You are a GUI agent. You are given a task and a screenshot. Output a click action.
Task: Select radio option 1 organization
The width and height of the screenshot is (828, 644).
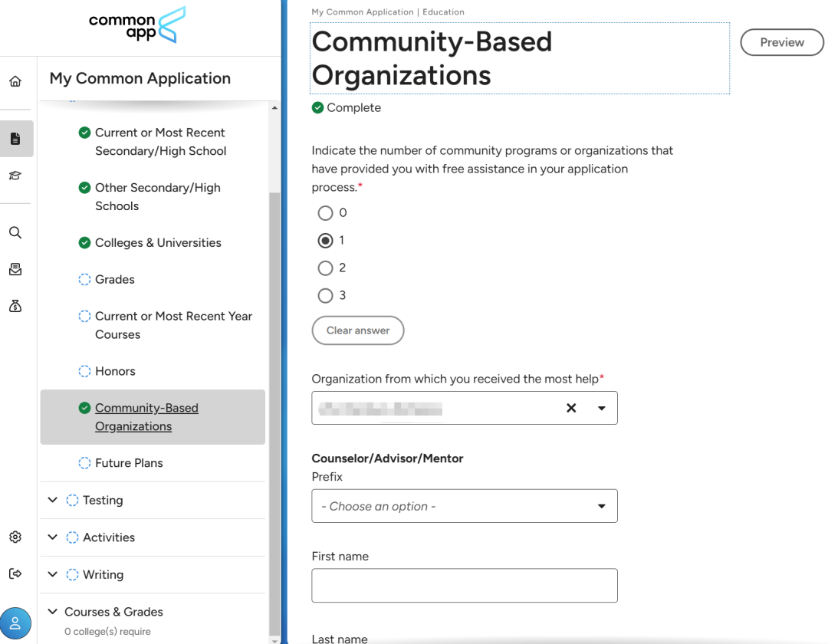(325, 241)
